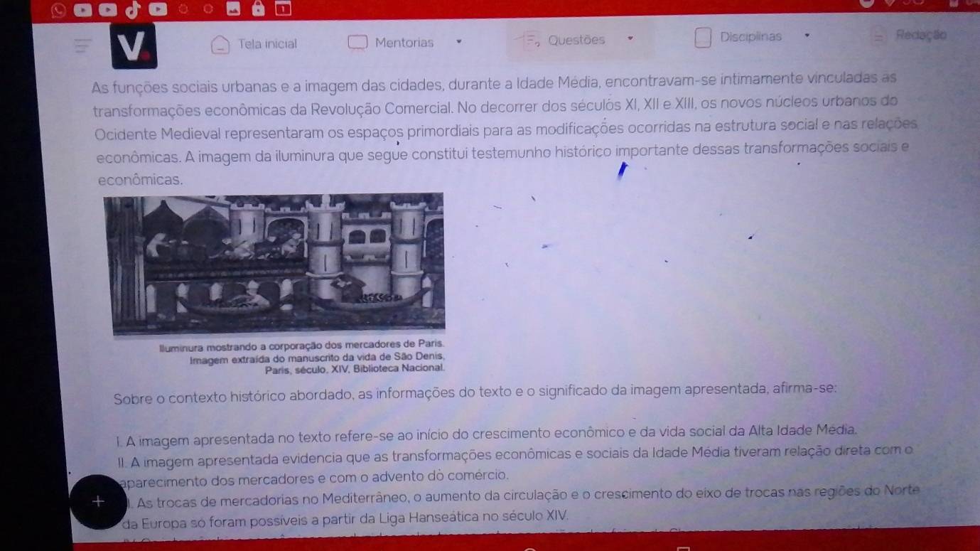Viewport: 980px width, 551px height.
Task: Click the Tela inicial home icon
Action: pyautogui.click(x=222, y=43)
